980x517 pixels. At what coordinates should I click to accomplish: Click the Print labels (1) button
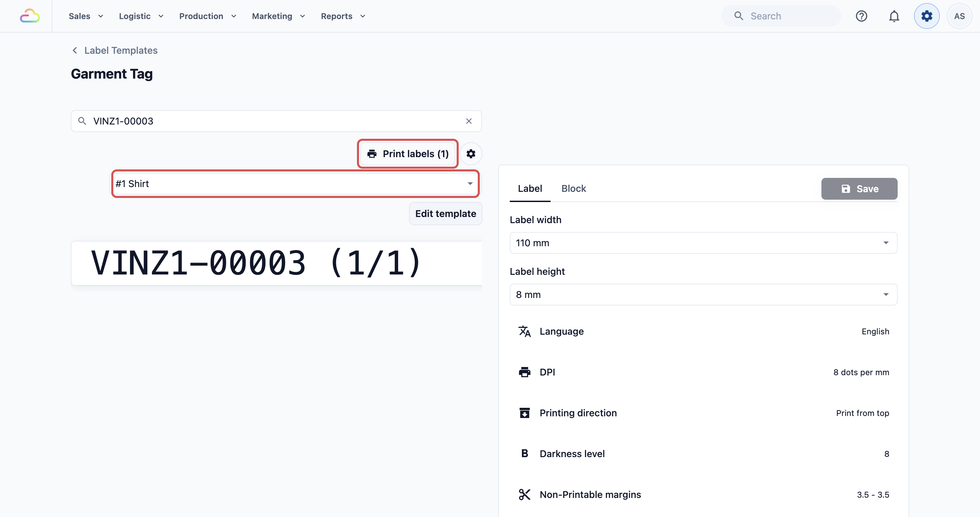408,154
